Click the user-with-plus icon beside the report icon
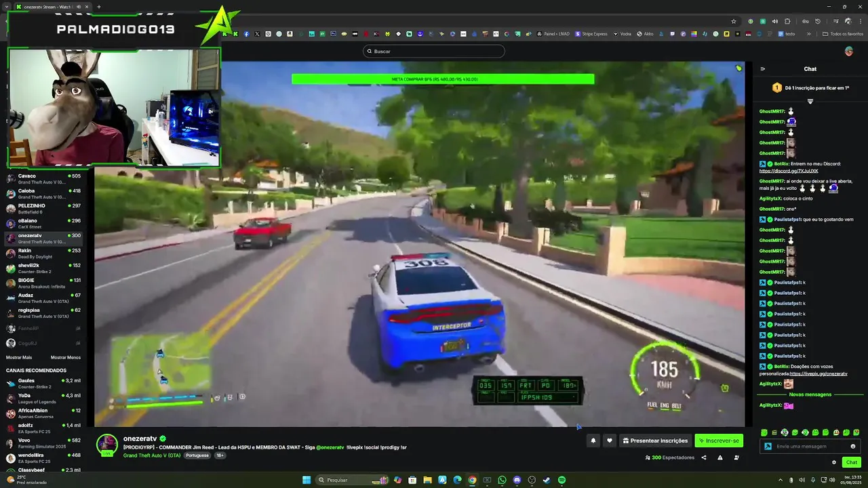Image resolution: width=868 pixels, height=488 pixels. [736, 457]
